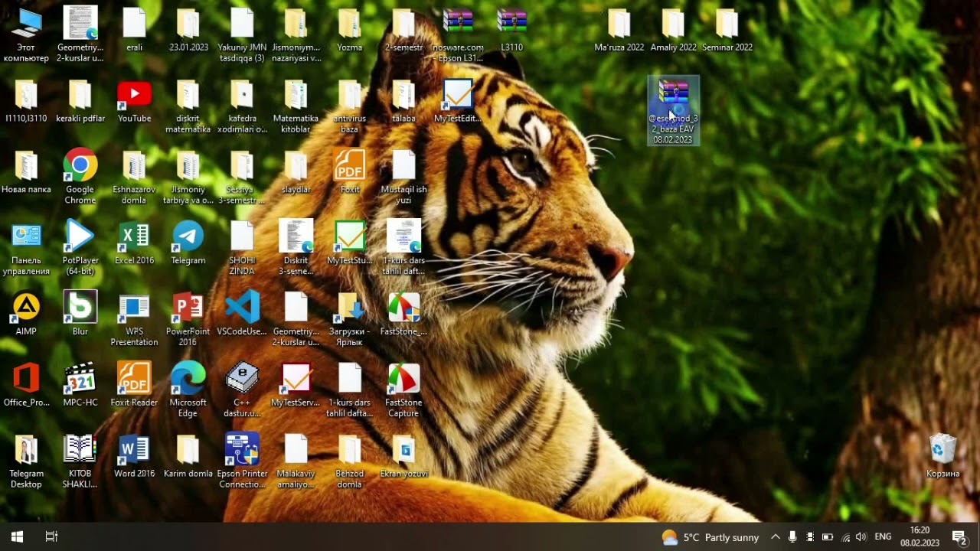Select the eset nod32 baza EAV archive
This screenshot has height=551, width=980.
click(674, 111)
